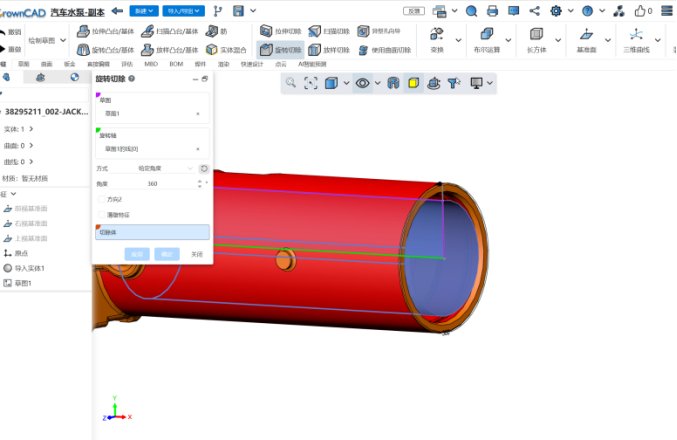Click the save icon in title bar
Screen dimensions: 677x440
point(239,11)
